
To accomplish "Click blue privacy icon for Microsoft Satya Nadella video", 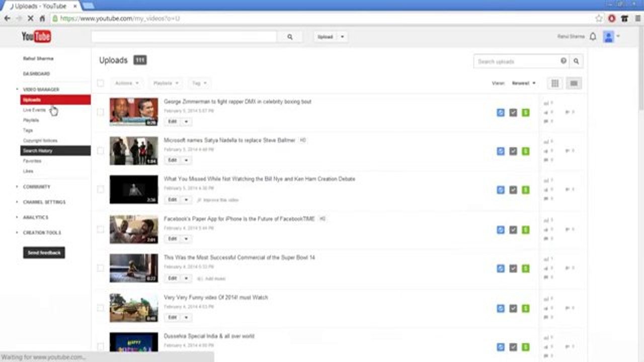I will (501, 151).
